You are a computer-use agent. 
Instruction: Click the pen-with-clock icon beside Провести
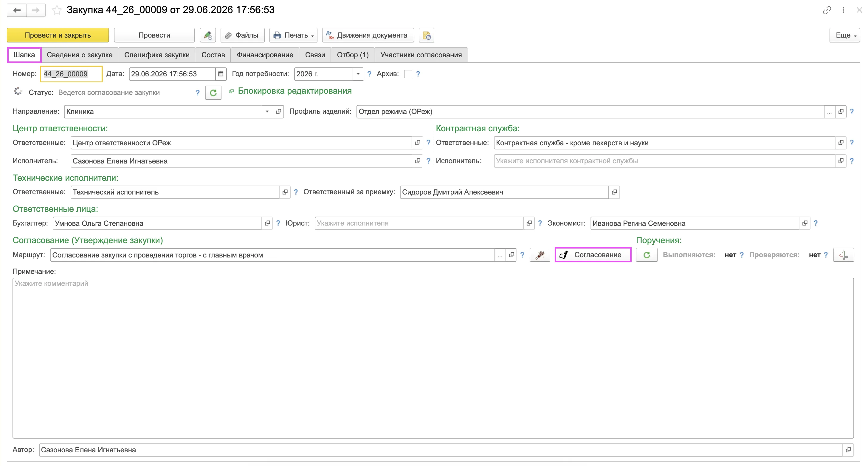tap(207, 35)
